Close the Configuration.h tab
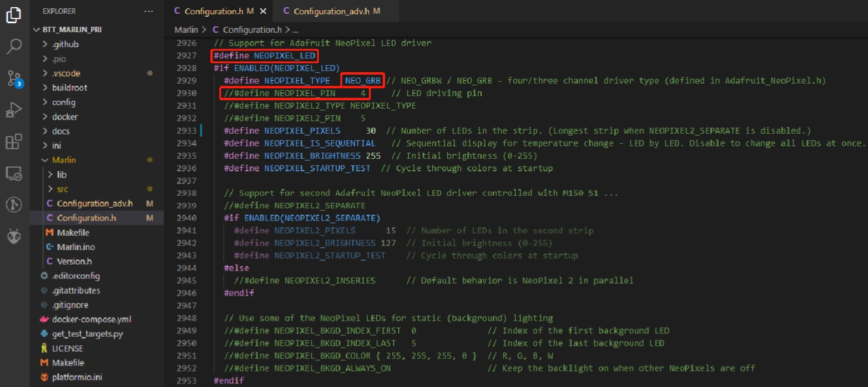Viewport: 868px width, 387px height. pyautogui.click(x=263, y=11)
